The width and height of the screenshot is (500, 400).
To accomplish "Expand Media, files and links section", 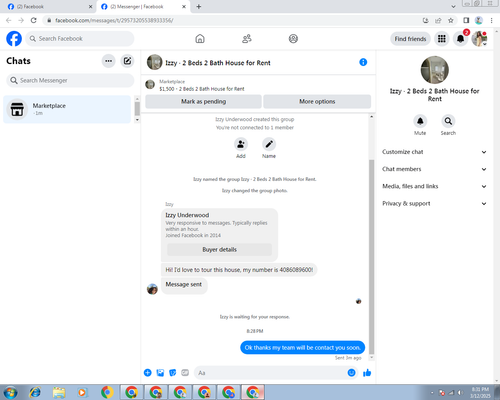I will 434,186.
